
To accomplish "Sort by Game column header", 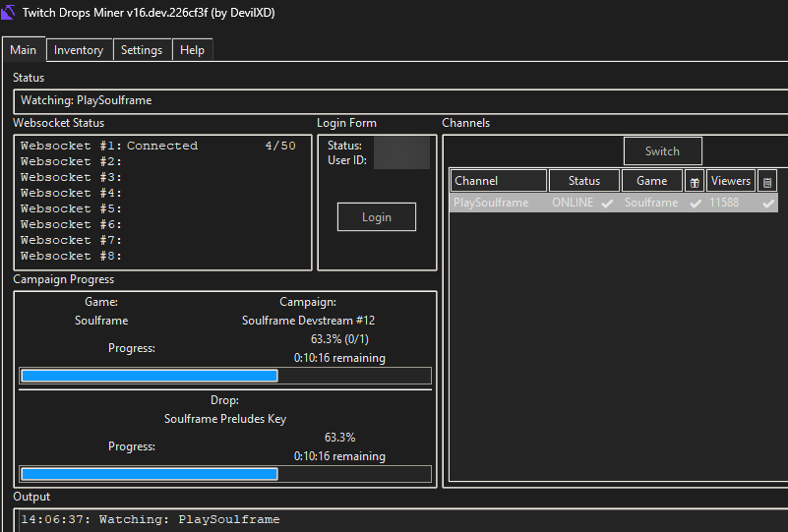I will pos(652,180).
